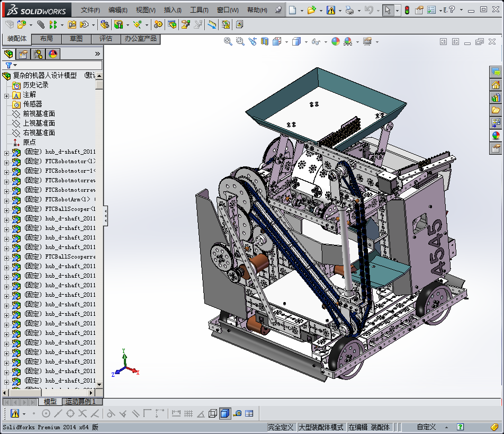Screen dimensions: 504x434
Task: Open the Edit Appearance color wheel
Action: 335,41
